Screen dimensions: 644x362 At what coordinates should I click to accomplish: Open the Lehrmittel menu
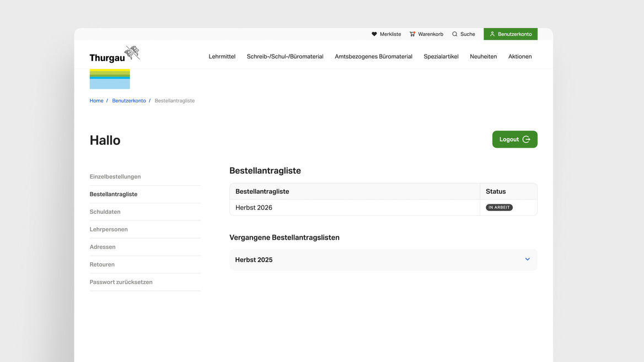(222, 56)
